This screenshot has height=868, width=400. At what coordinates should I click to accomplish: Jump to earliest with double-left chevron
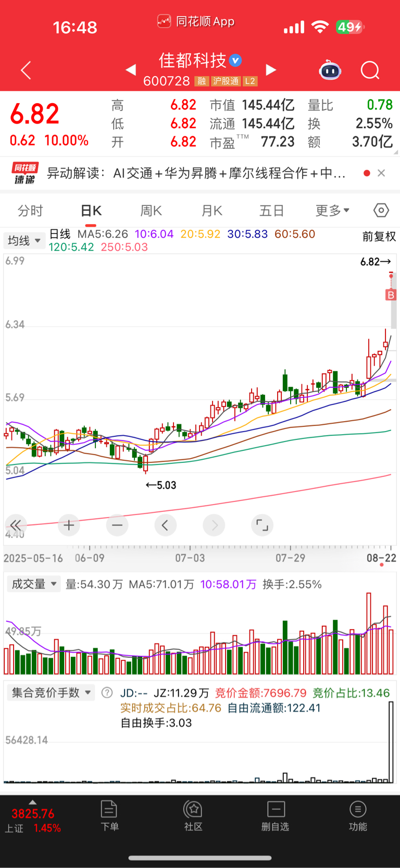[16, 525]
